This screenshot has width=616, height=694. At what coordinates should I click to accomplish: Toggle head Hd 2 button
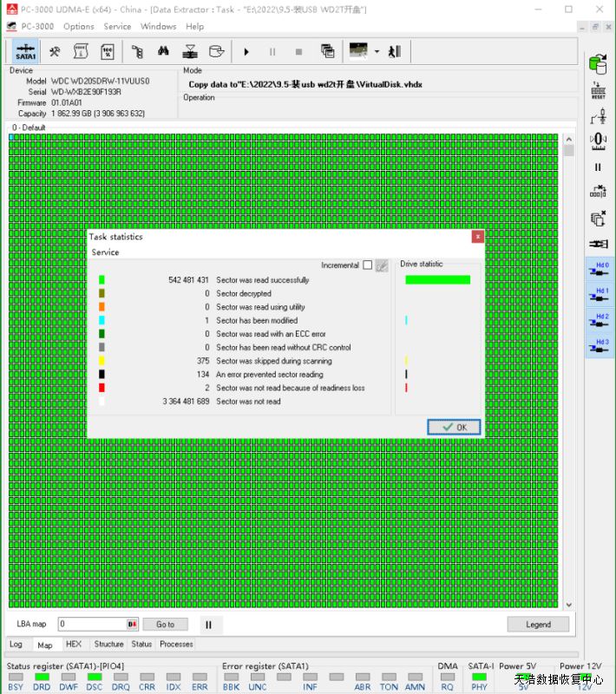point(598,321)
